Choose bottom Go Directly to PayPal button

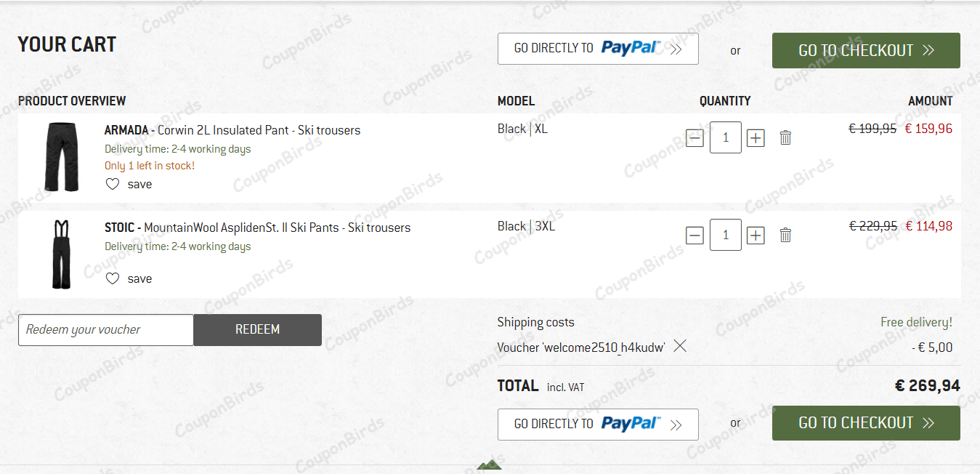tap(598, 424)
